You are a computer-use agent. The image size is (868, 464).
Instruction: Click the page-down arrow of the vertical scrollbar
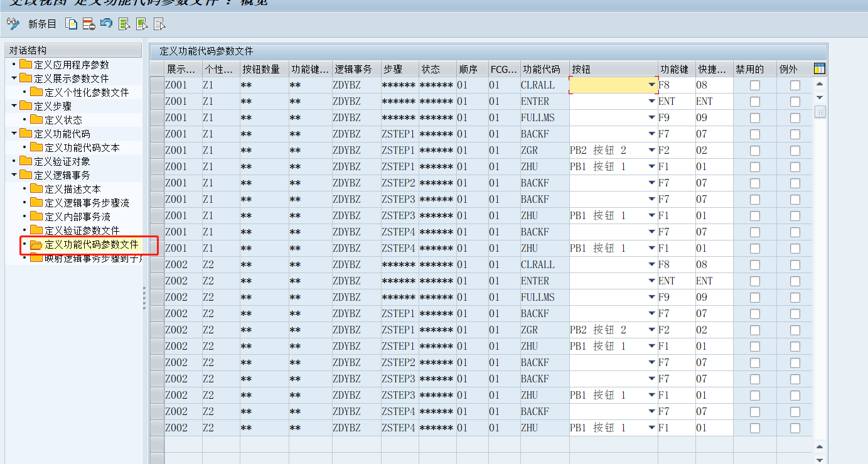pos(820,97)
